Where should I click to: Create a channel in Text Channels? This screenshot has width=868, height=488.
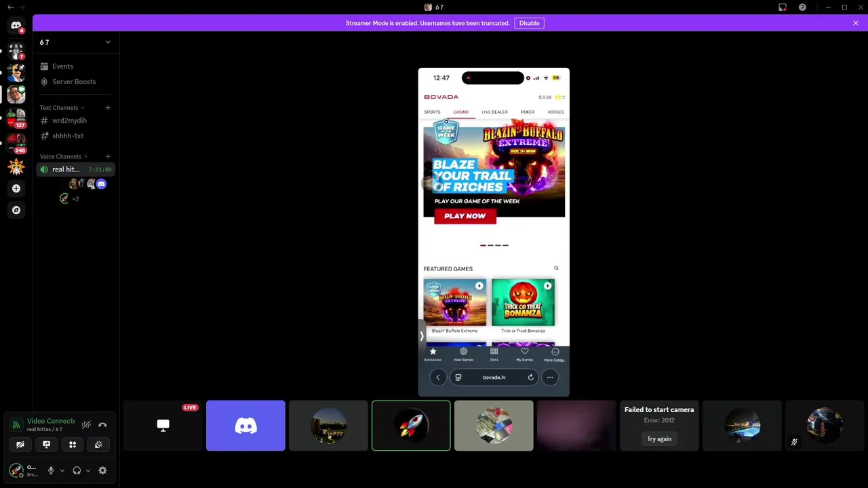click(x=107, y=108)
